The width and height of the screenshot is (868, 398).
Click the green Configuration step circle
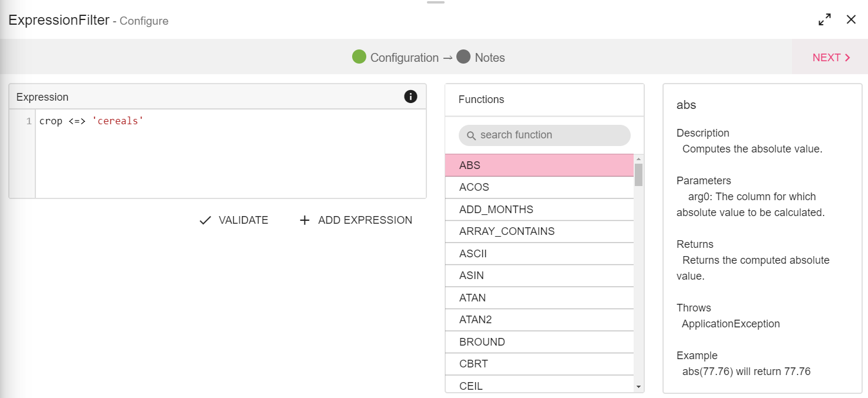(x=359, y=57)
